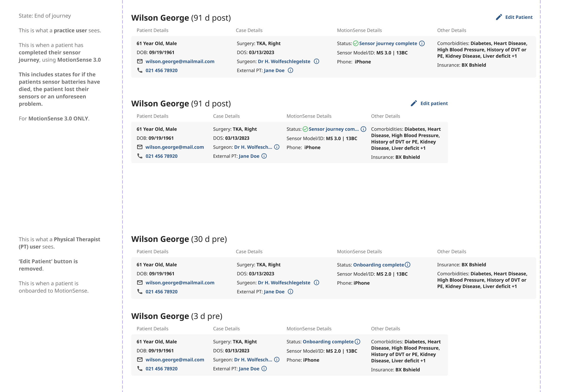Click pencil icon next to Edit Patient
Screen dimensions: 568x392
[499, 17]
